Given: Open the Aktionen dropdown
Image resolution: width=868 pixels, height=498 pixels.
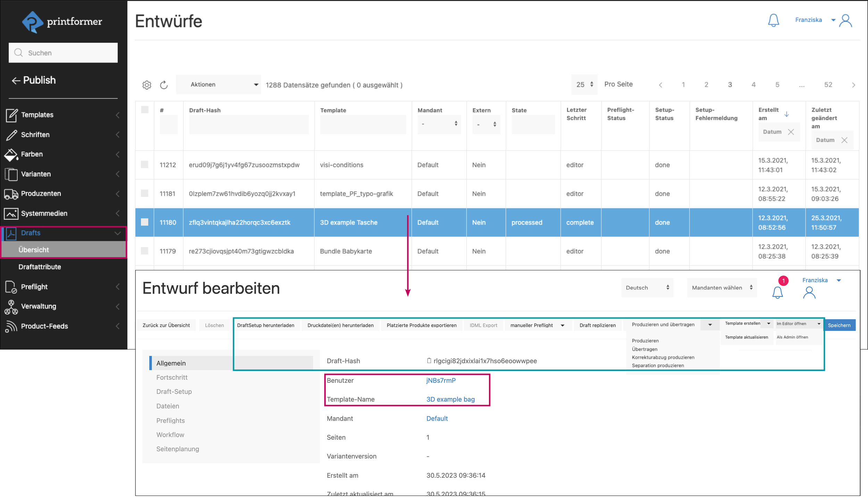Looking at the screenshot, I should (218, 85).
